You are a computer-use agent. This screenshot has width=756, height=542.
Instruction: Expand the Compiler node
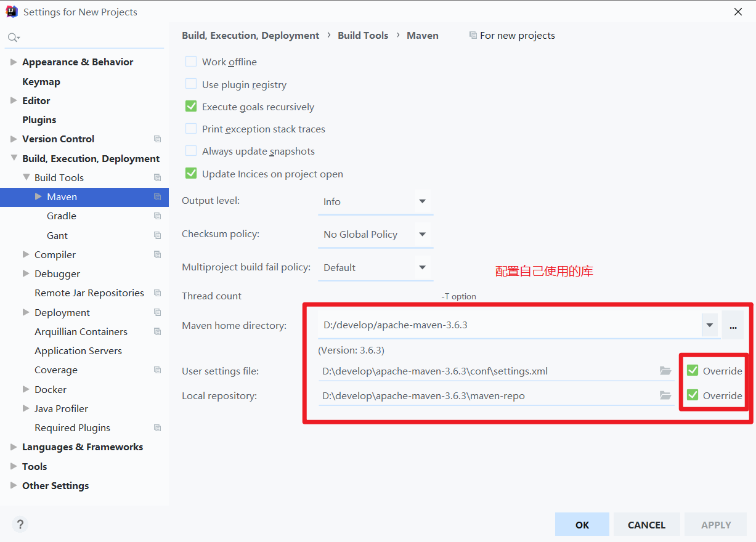(26, 254)
